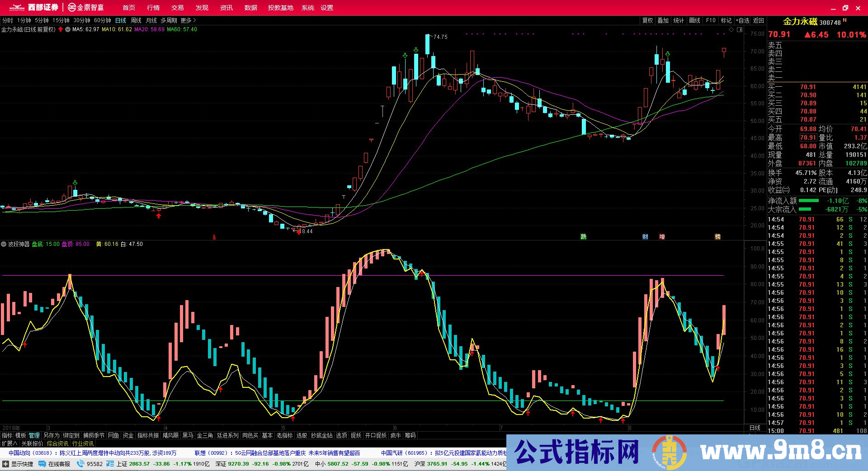This screenshot has height=471, width=868.
Task: Click the 财 event marker on timeline
Action: point(645,236)
